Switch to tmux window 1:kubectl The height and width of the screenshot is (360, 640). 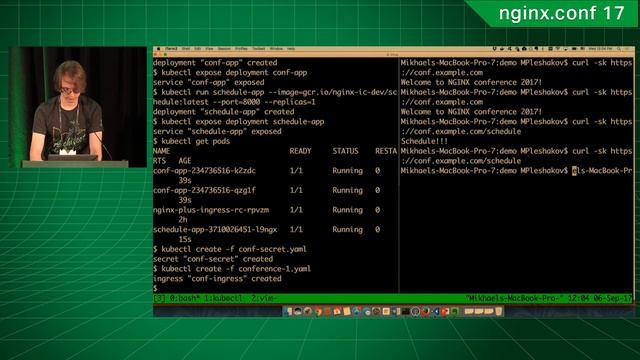(x=223, y=298)
